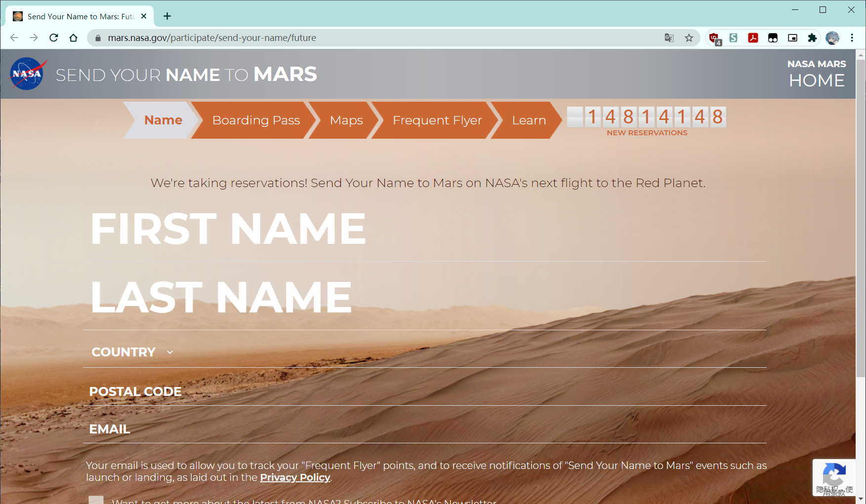The width and height of the screenshot is (866, 504).
Task: Tick the NASA newsletter checkbox
Action: pos(96,500)
